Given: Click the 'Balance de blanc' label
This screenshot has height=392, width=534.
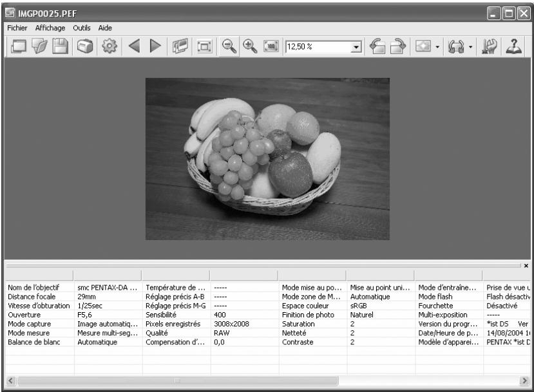Looking at the screenshot, I should [x=33, y=342].
